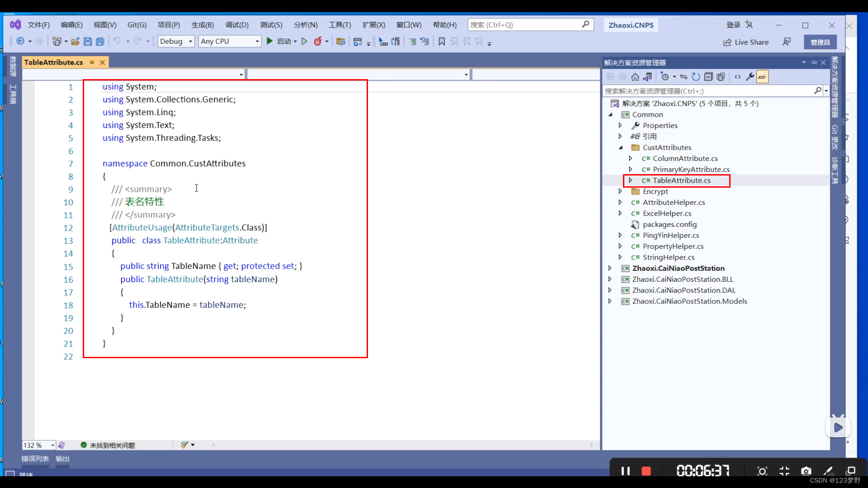Expand the Properties node under Common
The height and width of the screenshot is (488, 868).
click(x=620, y=125)
